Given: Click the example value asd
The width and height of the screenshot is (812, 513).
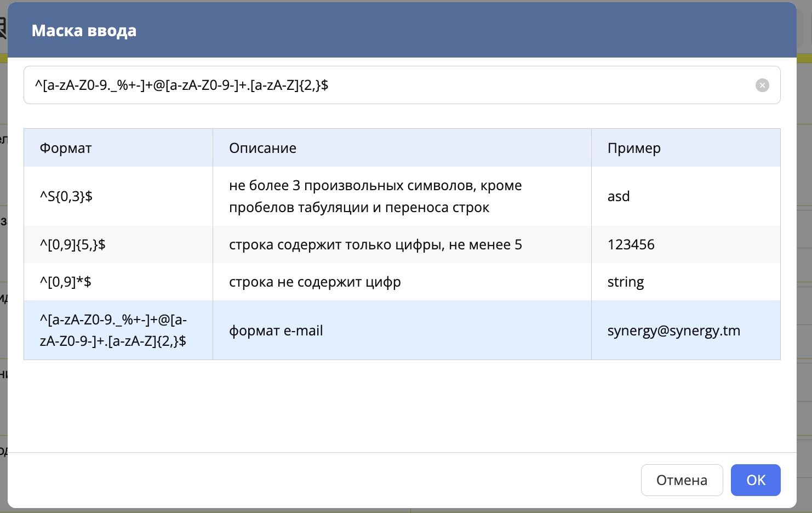Looking at the screenshot, I should pyautogui.click(x=618, y=196).
